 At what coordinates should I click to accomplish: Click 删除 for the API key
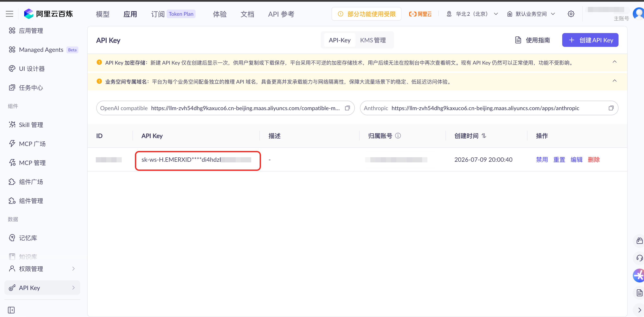[594, 159]
